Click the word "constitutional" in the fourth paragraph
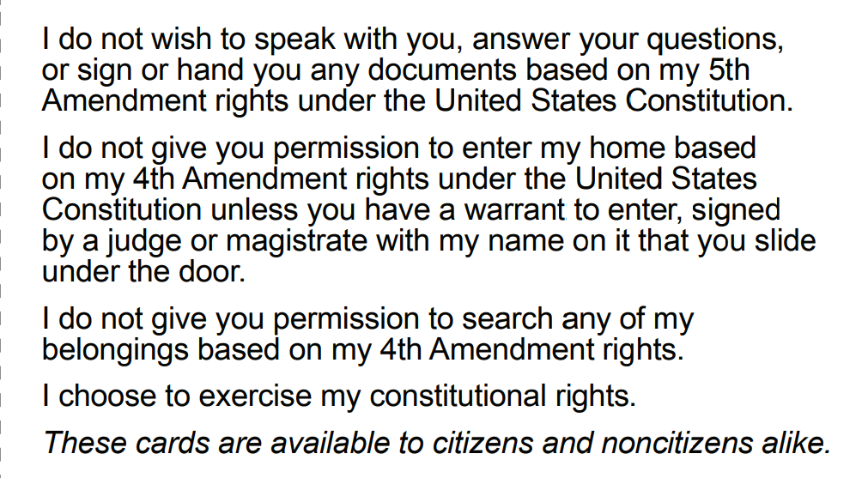 457,397
